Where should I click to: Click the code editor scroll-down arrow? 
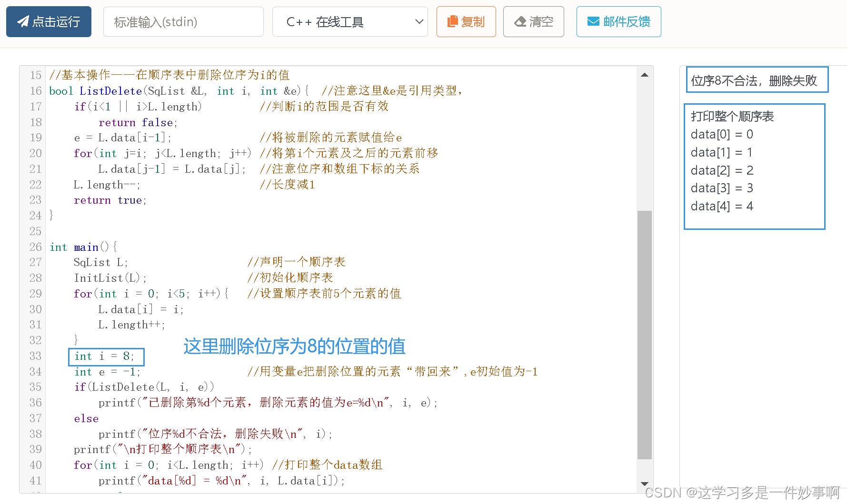pos(645,484)
